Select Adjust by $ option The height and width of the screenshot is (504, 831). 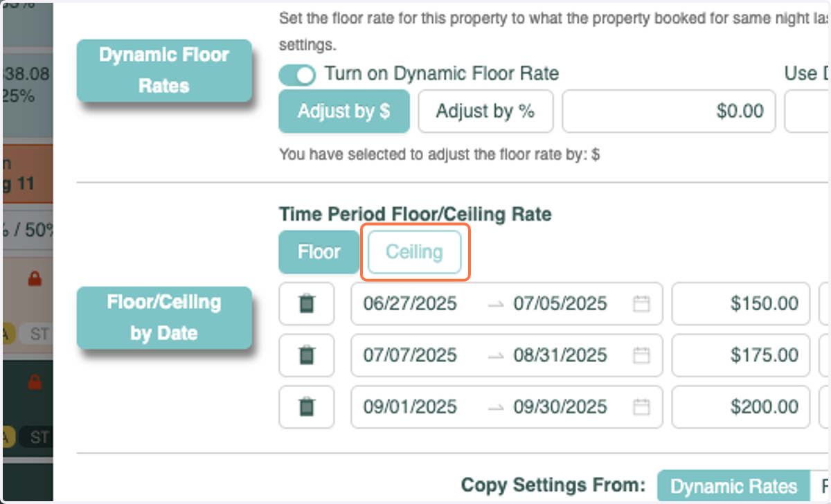click(x=344, y=111)
